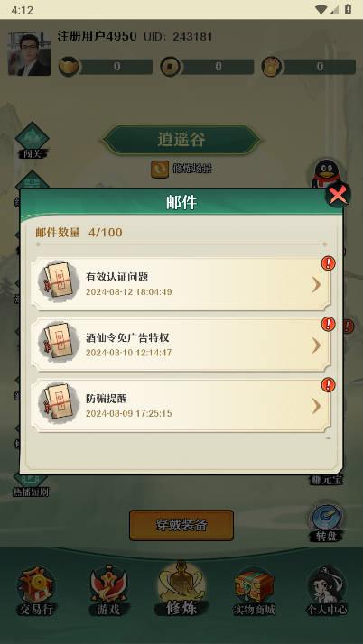Screen dimensions: 363x644
Task: Tap the gold ingot currency icon
Action: click(68, 66)
